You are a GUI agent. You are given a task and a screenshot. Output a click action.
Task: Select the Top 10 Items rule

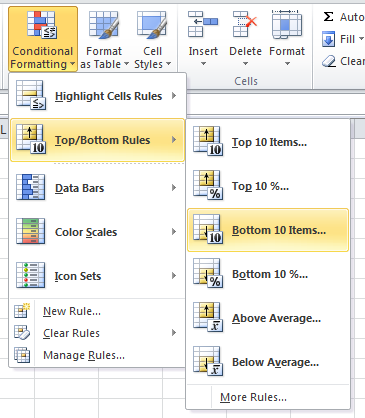point(268,142)
